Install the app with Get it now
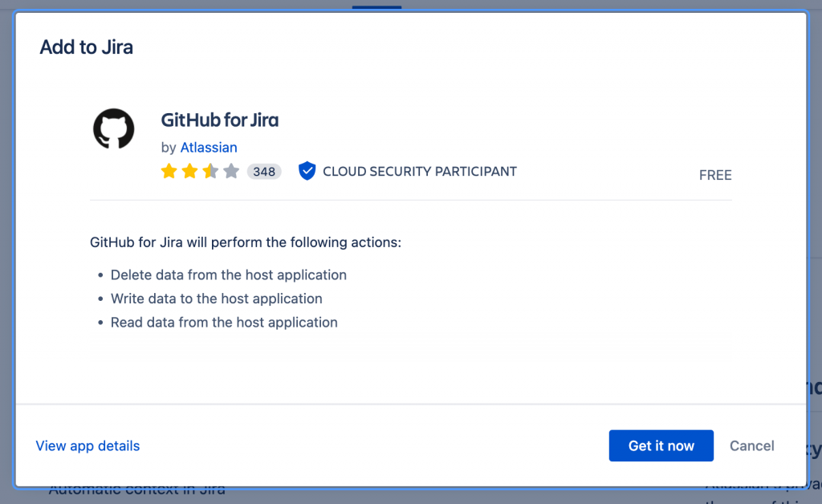 (661, 446)
